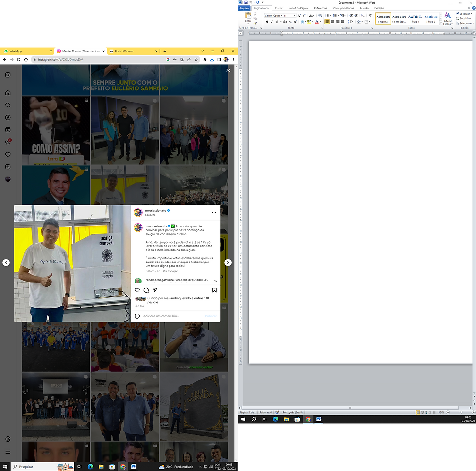Image resolution: width=476 pixels, height=471 pixels.
Task: Go to previous post with left arrow
Action: pos(6,262)
